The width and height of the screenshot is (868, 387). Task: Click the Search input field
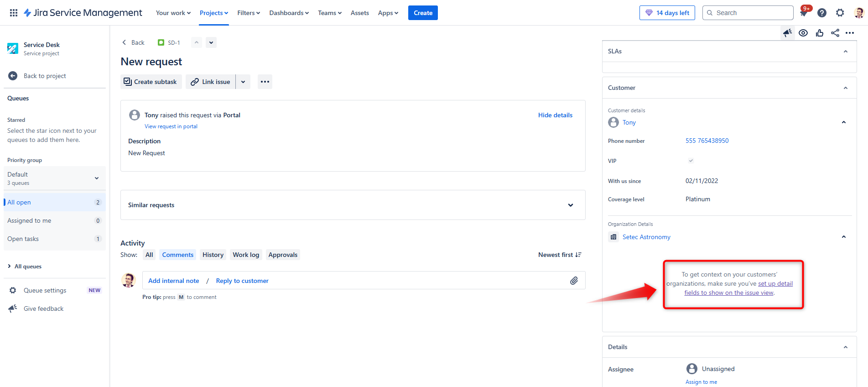pos(748,13)
